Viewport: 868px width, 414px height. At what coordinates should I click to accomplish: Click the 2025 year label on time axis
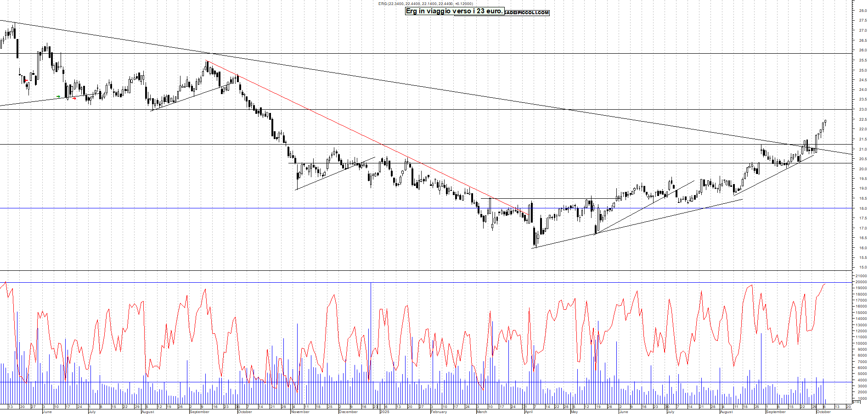(384, 412)
